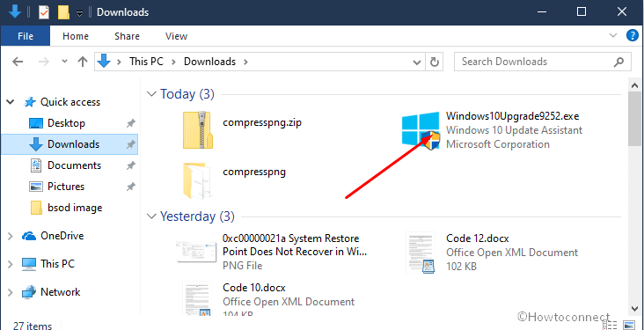Click the New folder quick access icon

pos(63,12)
